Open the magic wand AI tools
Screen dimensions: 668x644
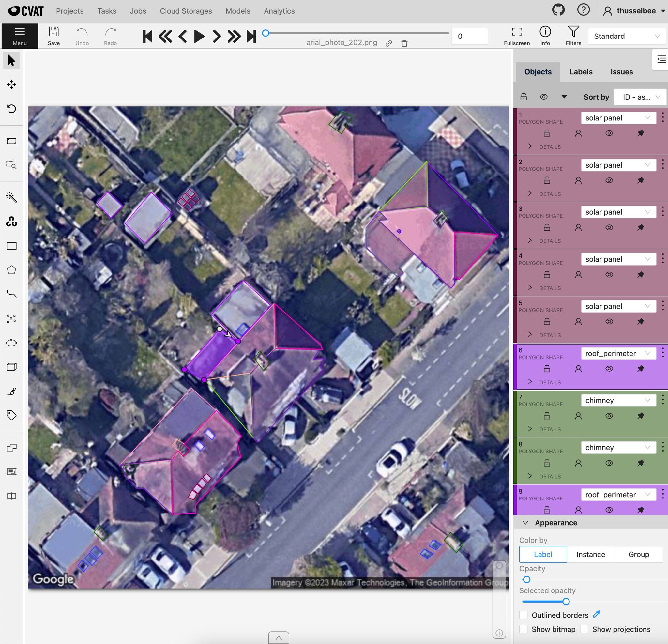coord(12,197)
